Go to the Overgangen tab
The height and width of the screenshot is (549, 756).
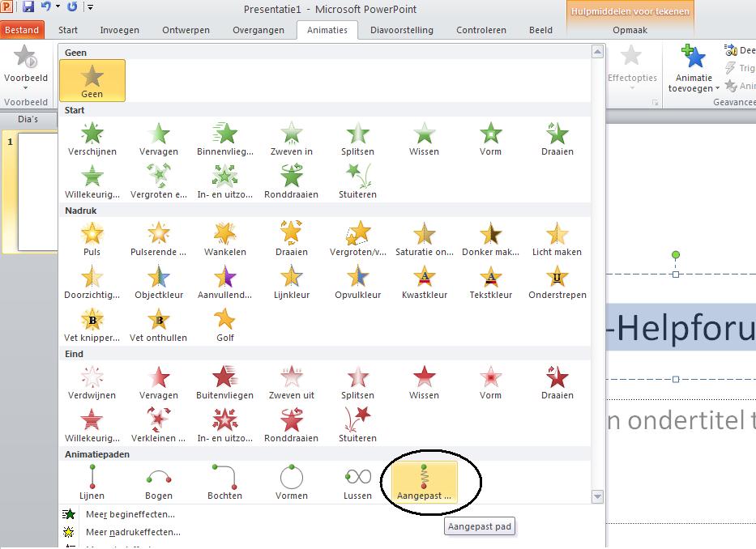click(x=258, y=30)
